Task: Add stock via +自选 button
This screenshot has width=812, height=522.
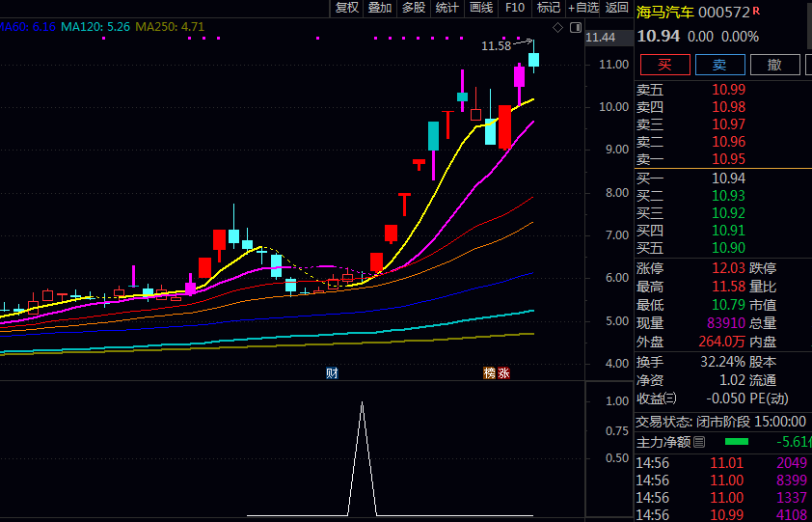Action: coord(582,8)
